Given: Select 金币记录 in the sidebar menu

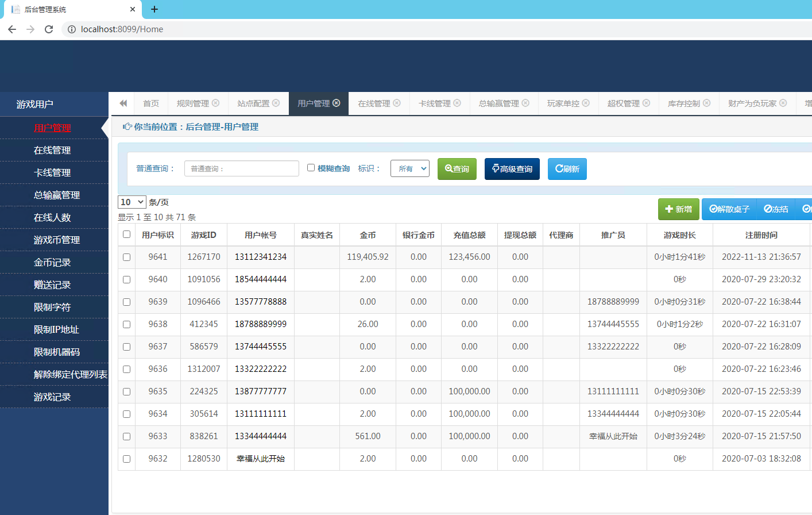Looking at the screenshot, I should coord(52,263).
